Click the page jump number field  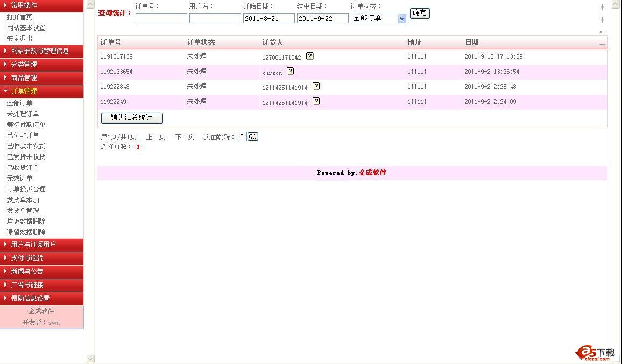(242, 137)
